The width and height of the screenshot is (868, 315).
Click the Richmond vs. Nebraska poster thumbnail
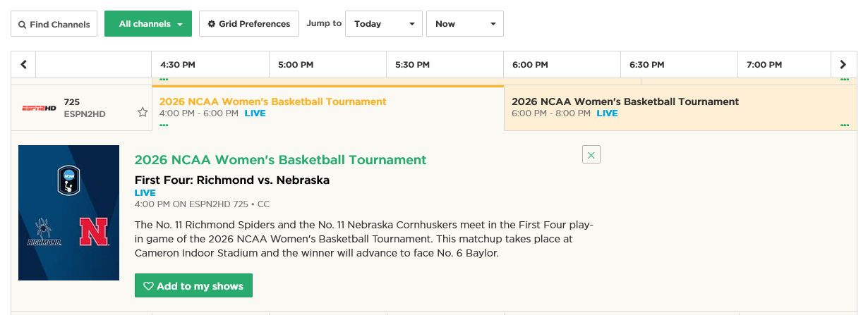pyautogui.click(x=68, y=213)
